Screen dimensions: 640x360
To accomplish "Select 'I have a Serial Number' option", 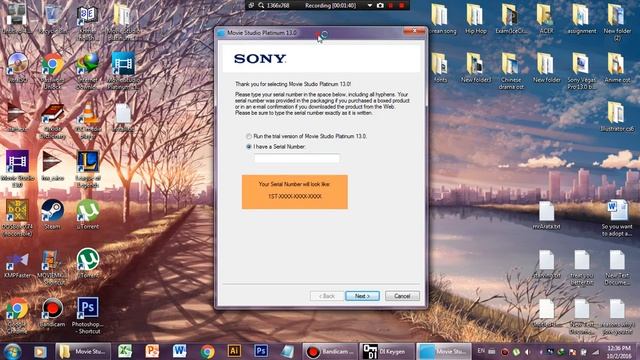I will pos(249,147).
